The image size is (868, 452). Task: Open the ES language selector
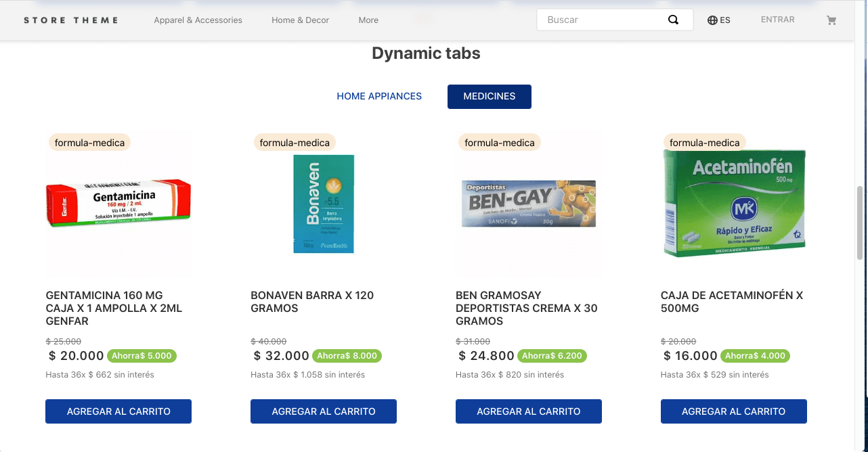(719, 20)
